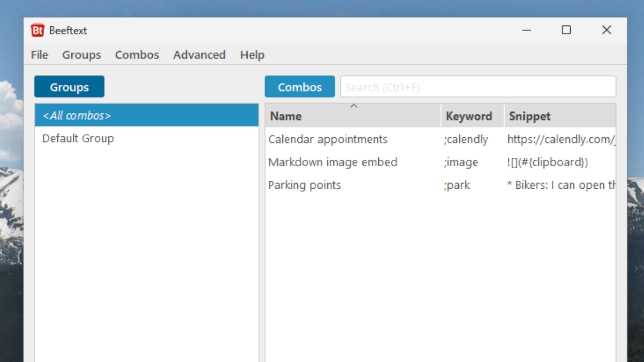Select the Calendar appointments combo
644x362 pixels.
coord(328,139)
